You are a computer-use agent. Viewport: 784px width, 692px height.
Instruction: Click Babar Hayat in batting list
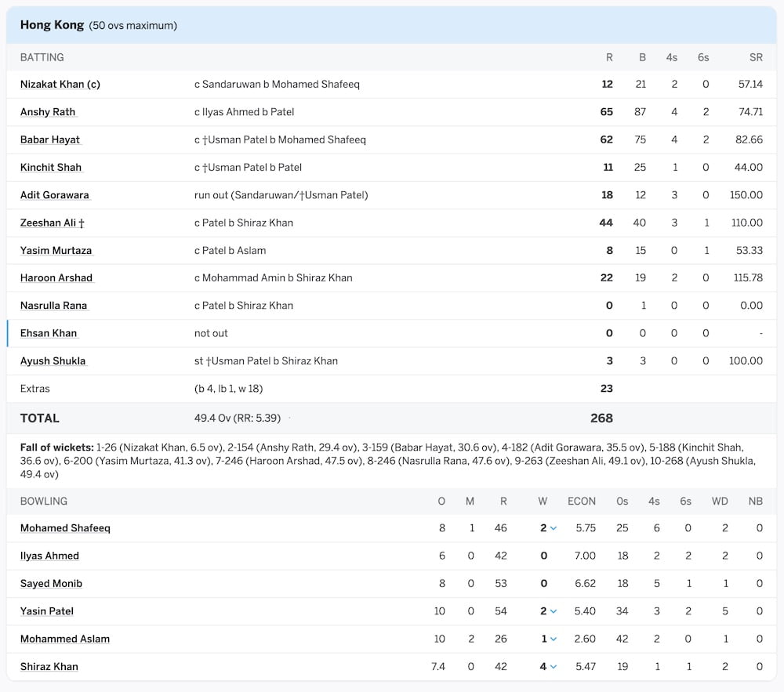click(50, 139)
